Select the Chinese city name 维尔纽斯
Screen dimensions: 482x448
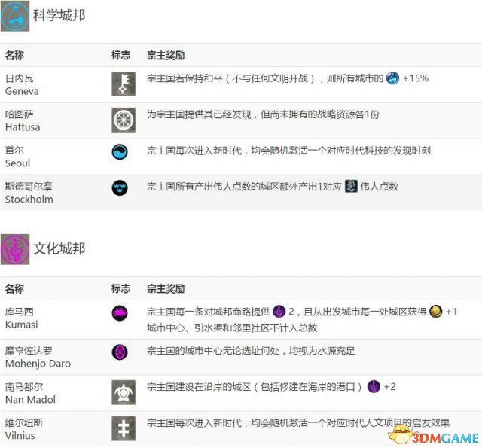tap(24, 423)
